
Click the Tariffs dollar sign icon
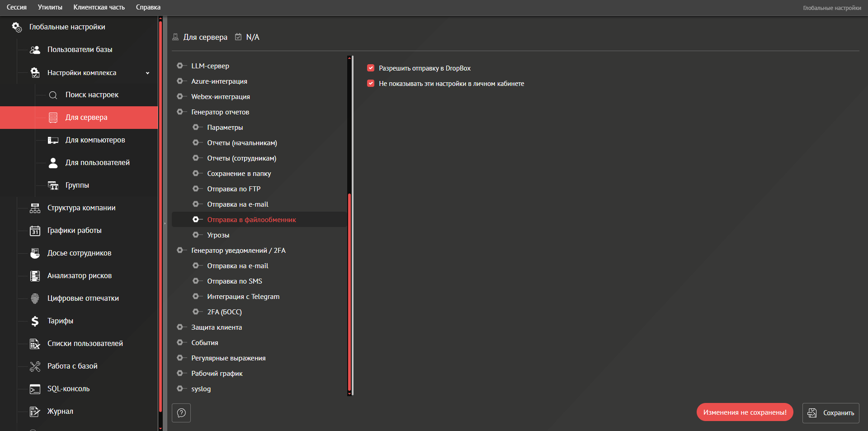click(x=35, y=321)
